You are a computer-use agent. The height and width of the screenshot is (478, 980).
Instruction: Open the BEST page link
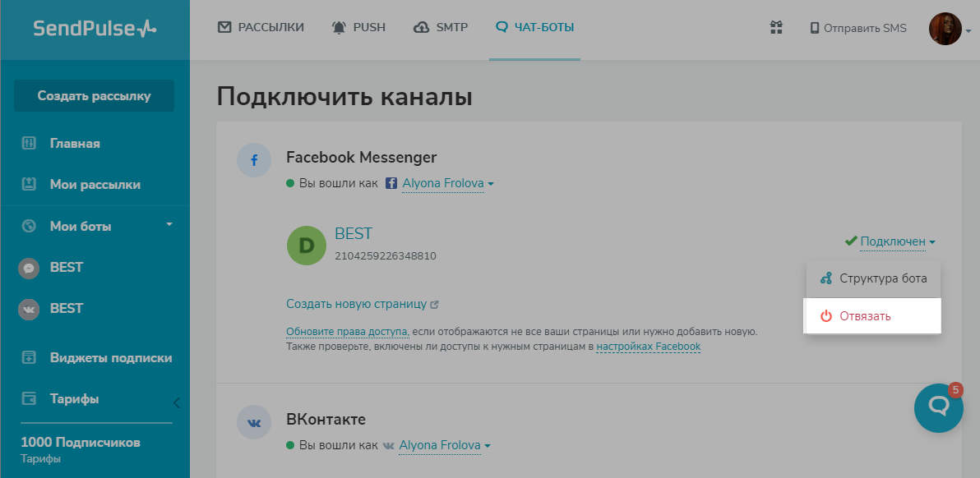click(354, 234)
